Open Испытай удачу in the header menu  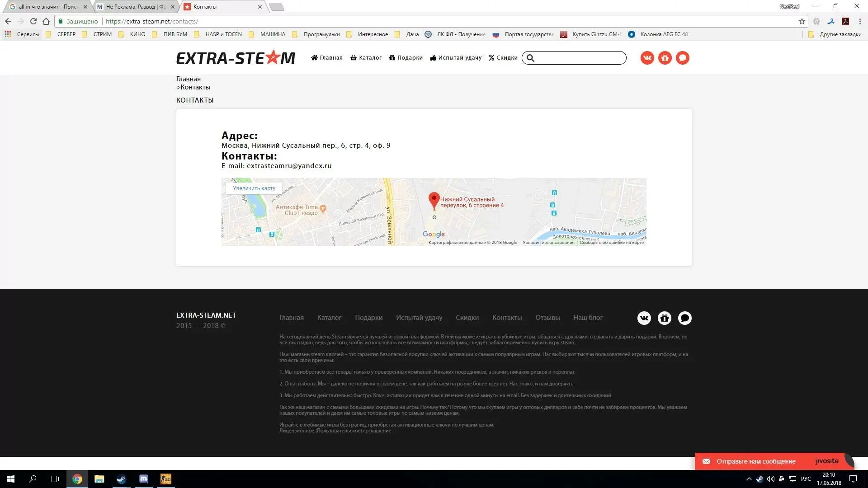(456, 58)
